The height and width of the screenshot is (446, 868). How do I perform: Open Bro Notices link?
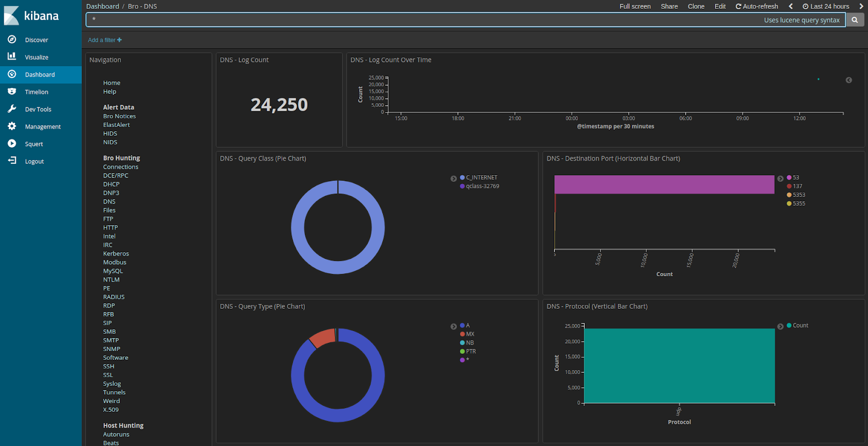click(x=119, y=116)
